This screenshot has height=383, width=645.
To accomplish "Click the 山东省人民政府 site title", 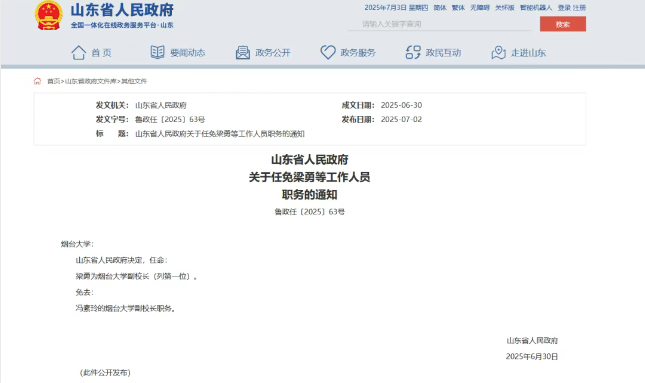I will click(122, 10).
